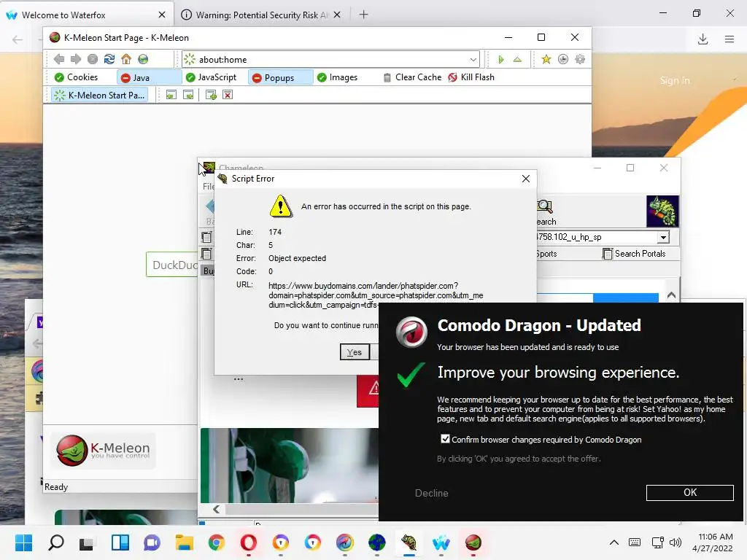The height and width of the screenshot is (560, 747).
Task: Open the K-Meleon settings gear icon
Action: pos(580,59)
